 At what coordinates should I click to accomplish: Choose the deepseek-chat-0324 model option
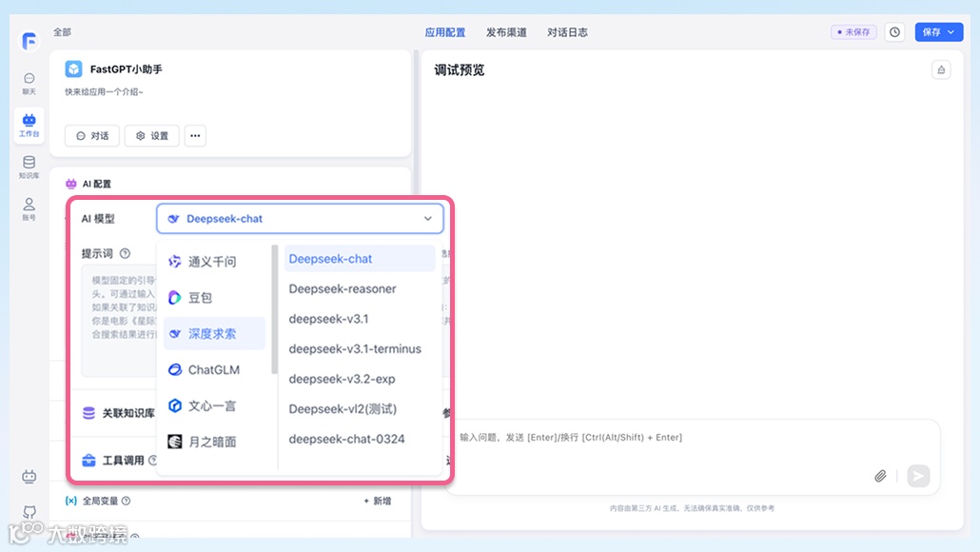coord(360,439)
